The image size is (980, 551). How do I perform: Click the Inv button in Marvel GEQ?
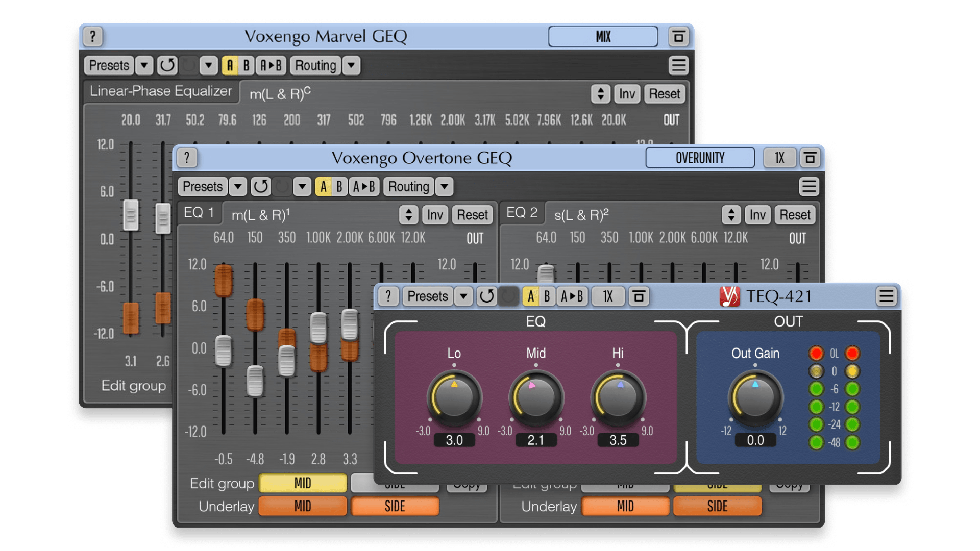click(x=627, y=94)
